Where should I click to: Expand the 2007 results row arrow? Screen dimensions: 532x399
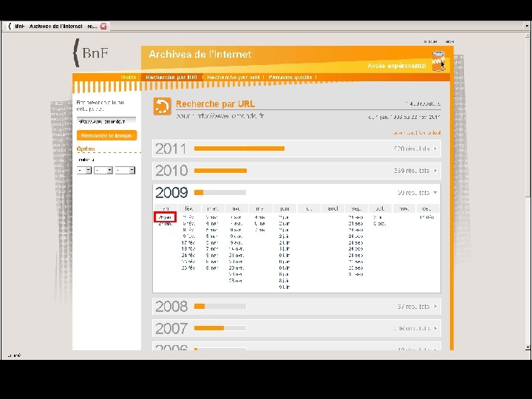(x=435, y=328)
